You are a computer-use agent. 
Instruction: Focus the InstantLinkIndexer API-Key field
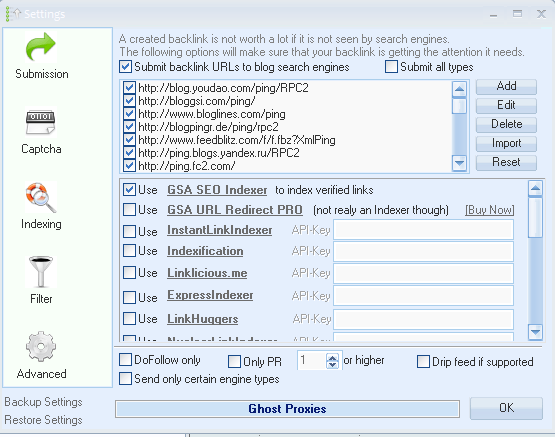point(423,230)
